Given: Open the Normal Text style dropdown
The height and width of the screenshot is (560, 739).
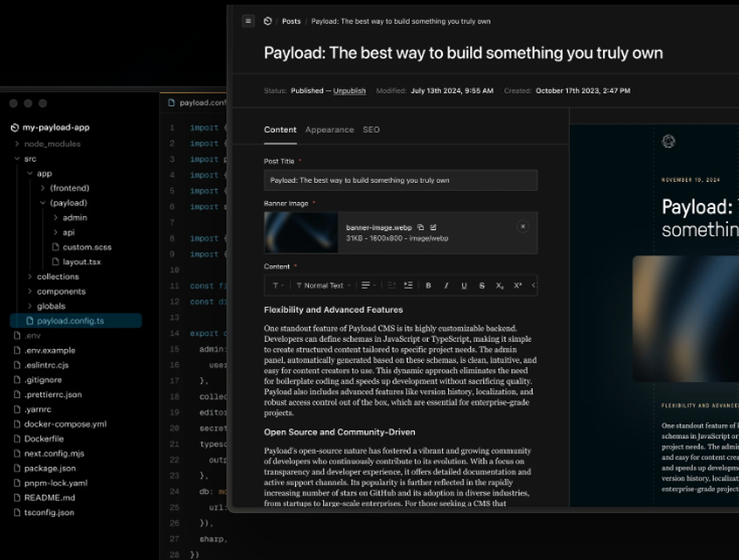Looking at the screenshot, I should tap(324, 285).
